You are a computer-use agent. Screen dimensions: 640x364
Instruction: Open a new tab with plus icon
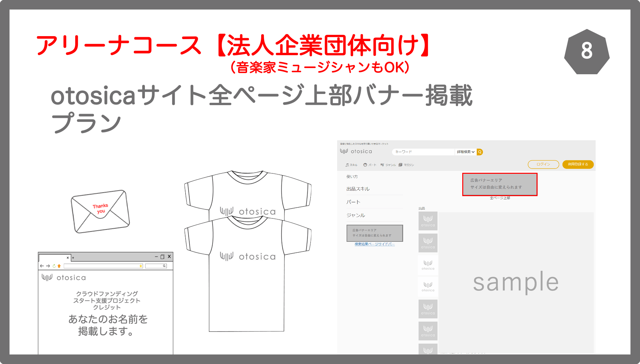(x=73, y=258)
